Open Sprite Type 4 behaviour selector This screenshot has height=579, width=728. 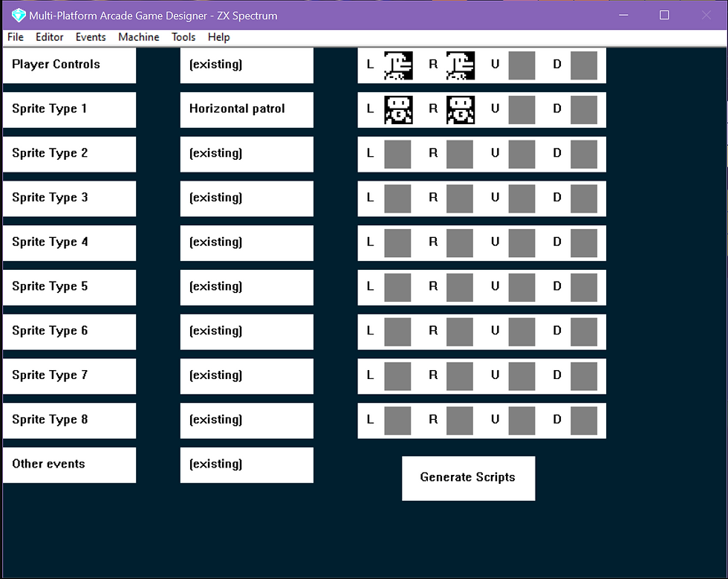tap(247, 243)
